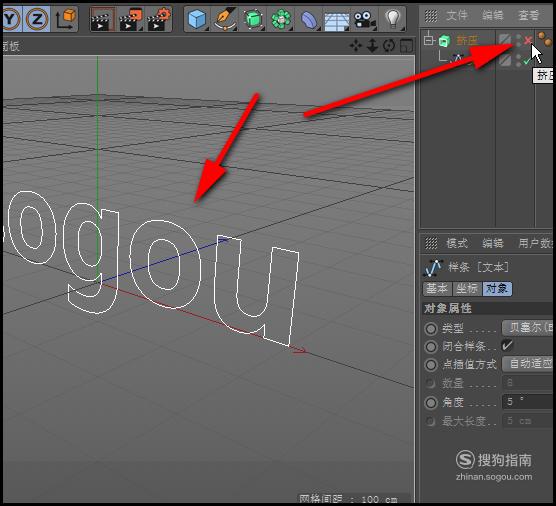Click the red X axis arrow in viewport
Screen dimensions: 556x506
(300, 351)
